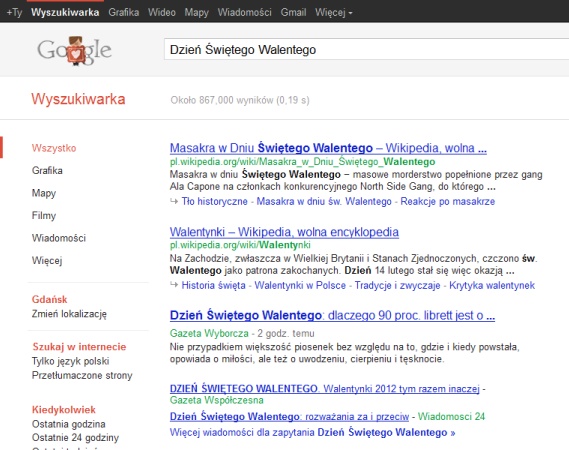This screenshot has height=450, width=569.
Task: Expand the Więcej dropdown in top bar
Action: pyautogui.click(x=333, y=12)
